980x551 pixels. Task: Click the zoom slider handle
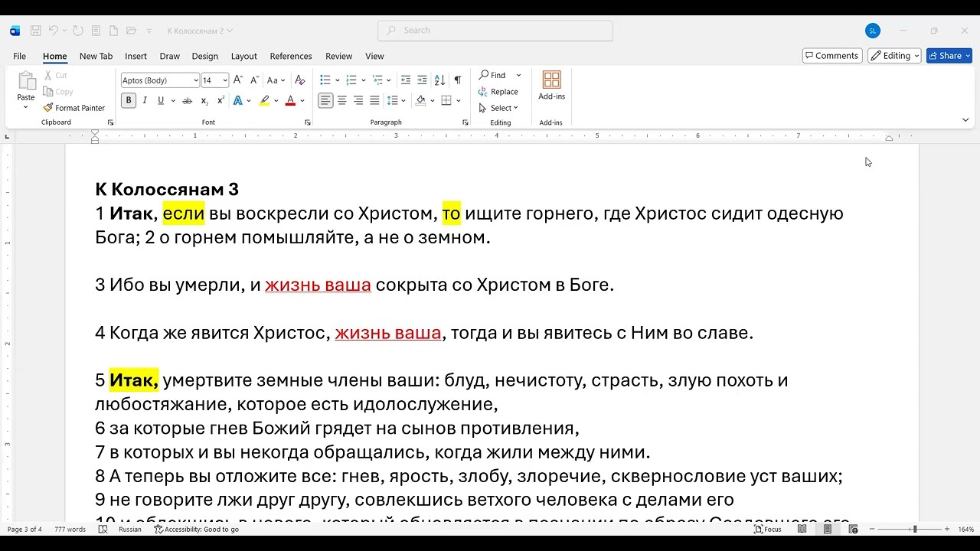pos(914,529)
